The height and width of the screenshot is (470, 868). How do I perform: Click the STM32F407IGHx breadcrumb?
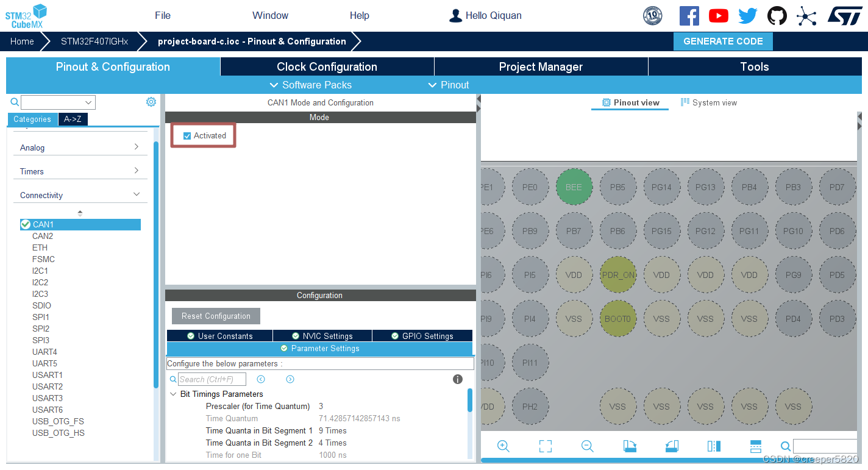[x=94, y=41]
